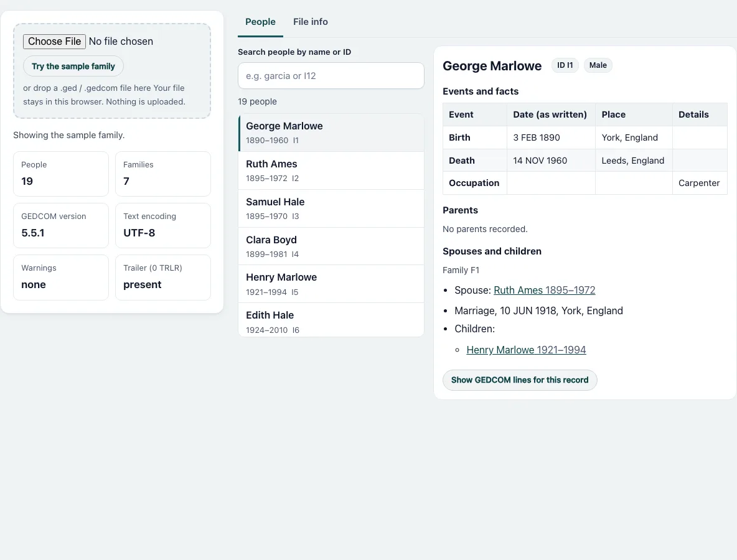Click the Carpenter occupation detail cell

pos(700,183)
